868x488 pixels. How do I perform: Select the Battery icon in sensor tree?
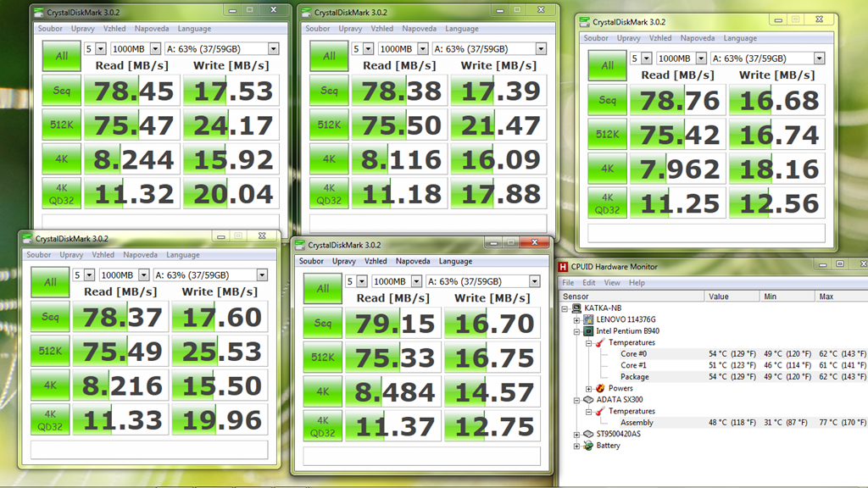(588, 446)
